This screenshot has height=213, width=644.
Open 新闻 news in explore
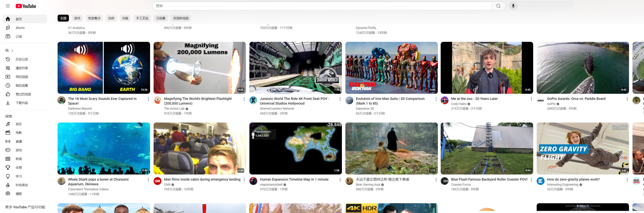click(25, 159)
